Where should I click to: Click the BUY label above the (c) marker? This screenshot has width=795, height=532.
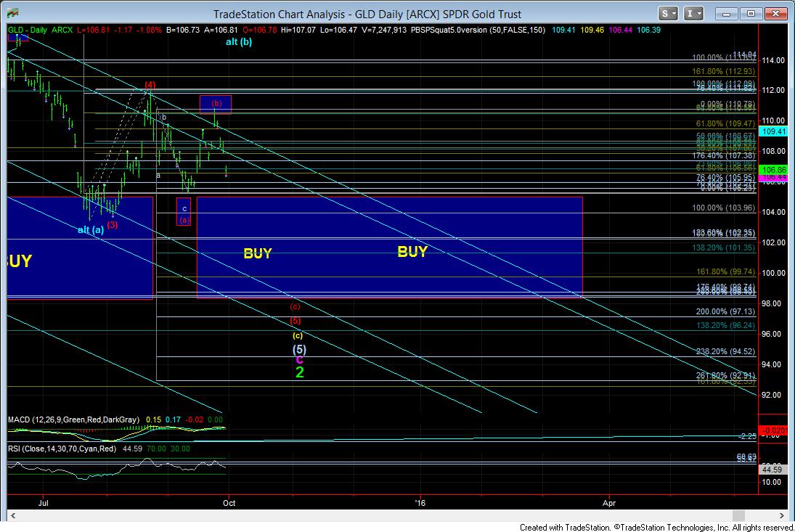(x=258, y=253)
